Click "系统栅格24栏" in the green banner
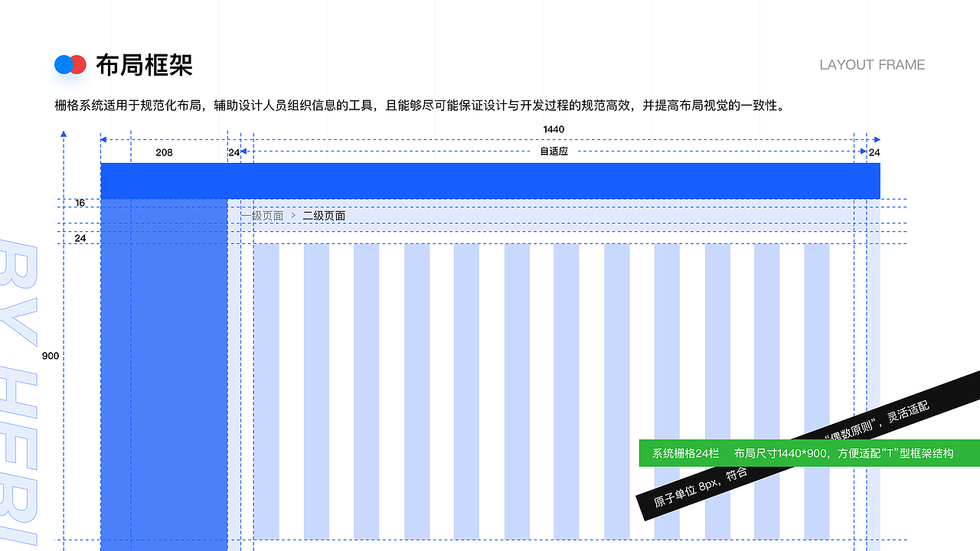Screen dimensions: 980x551 point(686,453)
